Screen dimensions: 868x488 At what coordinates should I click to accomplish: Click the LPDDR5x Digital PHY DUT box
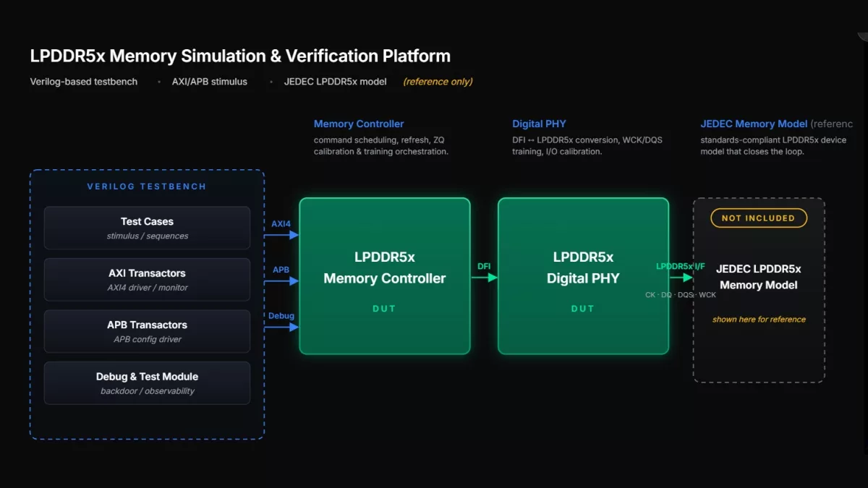click(x=583, y=276)
